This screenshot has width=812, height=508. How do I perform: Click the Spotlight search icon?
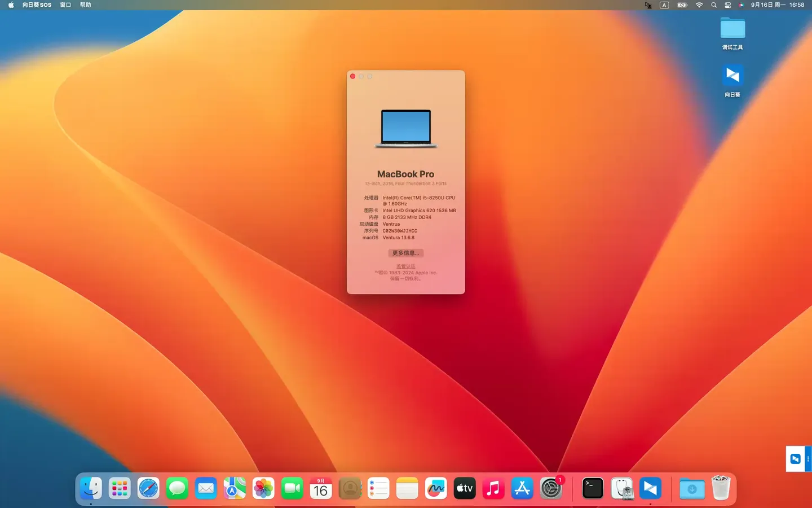[714, 5]
